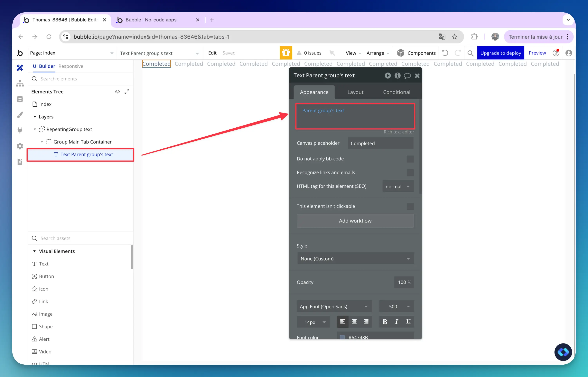Open the font weight 500 dropdown
588x377 pixels.
pos(397,306)
